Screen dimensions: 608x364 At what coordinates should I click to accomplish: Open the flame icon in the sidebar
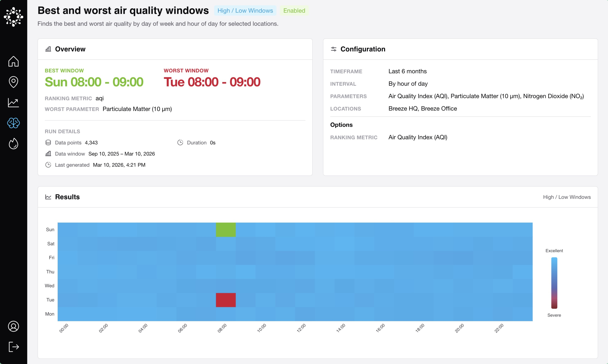click(14, 143)
